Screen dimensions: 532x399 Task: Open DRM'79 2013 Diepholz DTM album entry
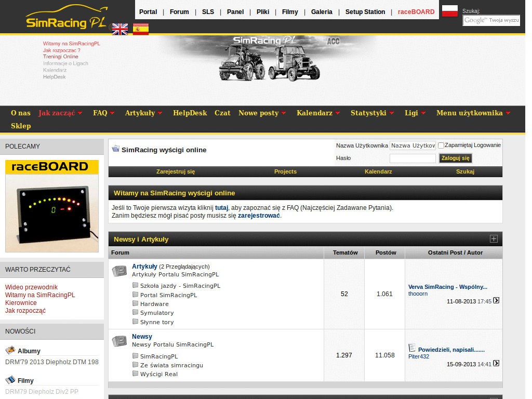click(x=52, y=362)
